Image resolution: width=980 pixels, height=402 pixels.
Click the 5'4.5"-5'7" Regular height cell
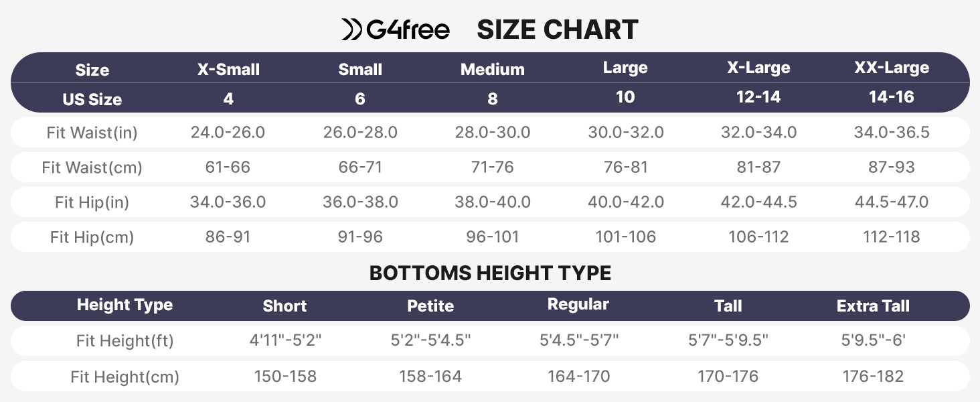[579, 340]
